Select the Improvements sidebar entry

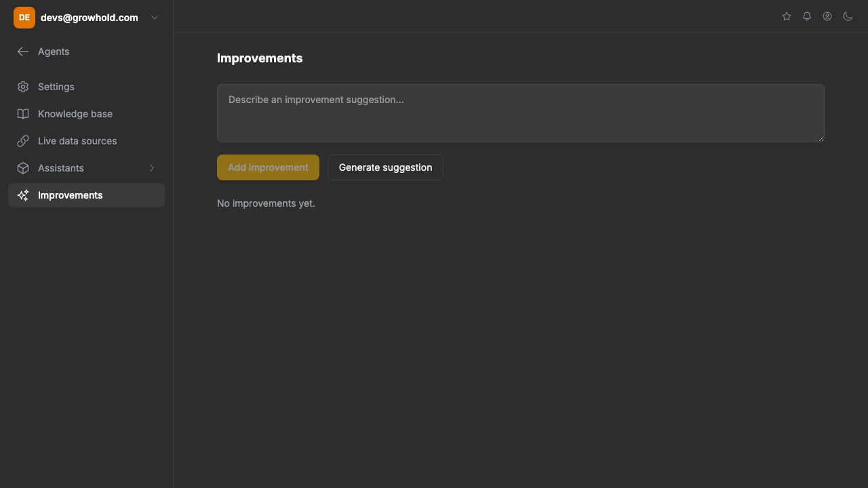(71, 195)
